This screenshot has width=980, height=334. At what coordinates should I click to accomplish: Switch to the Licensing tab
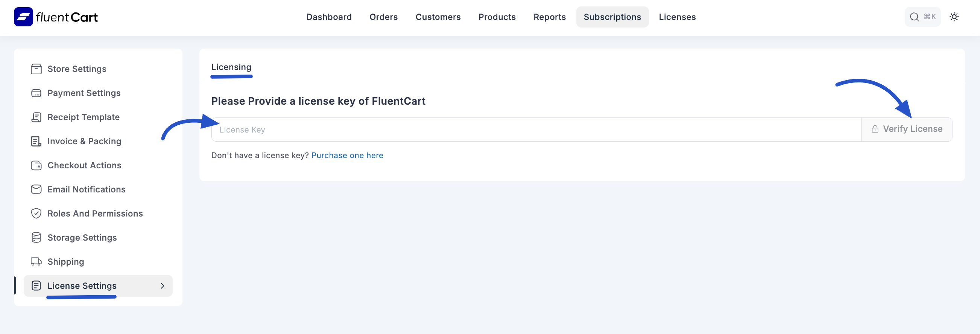231,67
